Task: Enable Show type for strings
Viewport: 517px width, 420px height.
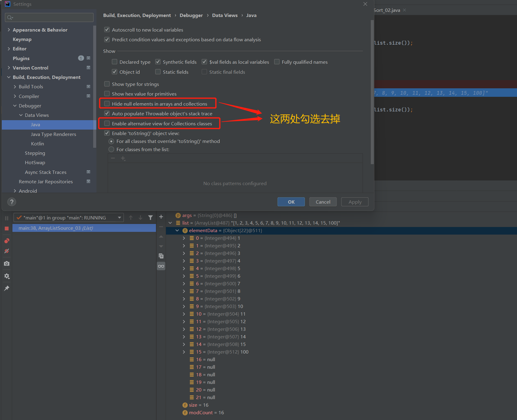Action: (x=107, y=84)
